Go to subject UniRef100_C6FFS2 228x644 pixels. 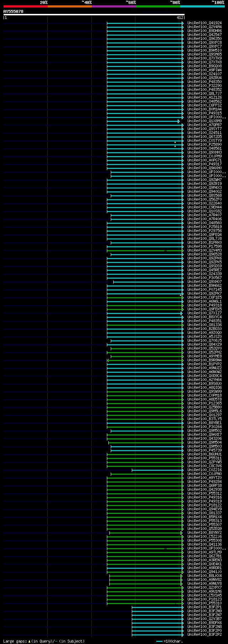pyautogui.click(x=204, y=105)
